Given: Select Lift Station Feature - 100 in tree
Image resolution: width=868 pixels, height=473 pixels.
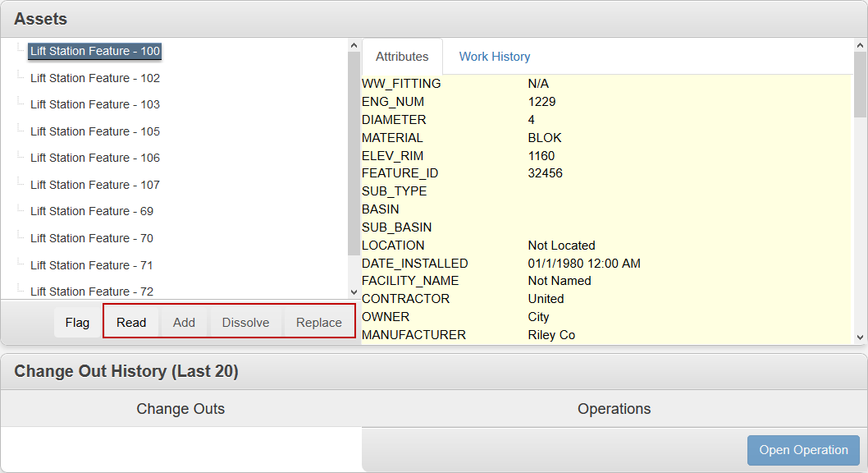Looking at the screenshot, I should tap(94, 51).
